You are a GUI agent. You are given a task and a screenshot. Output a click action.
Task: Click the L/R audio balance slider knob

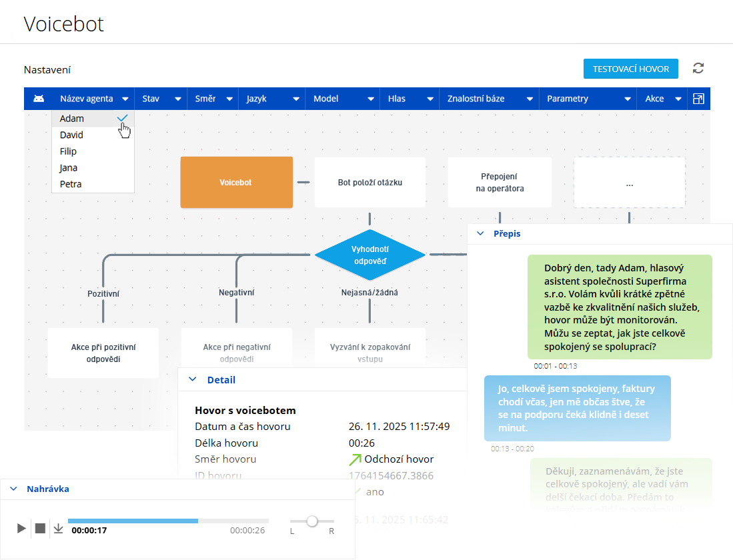click(311, 521)
